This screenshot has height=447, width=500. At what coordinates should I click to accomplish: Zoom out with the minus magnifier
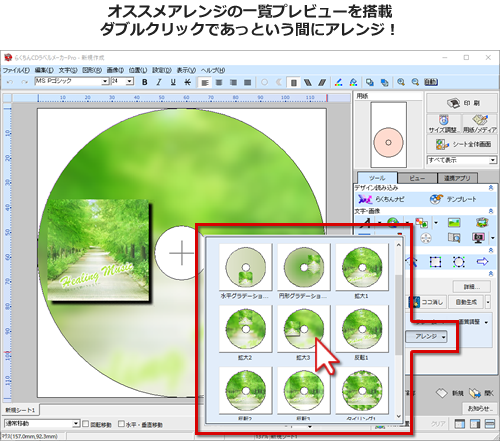pyautogui.click(x=415, y=82)
